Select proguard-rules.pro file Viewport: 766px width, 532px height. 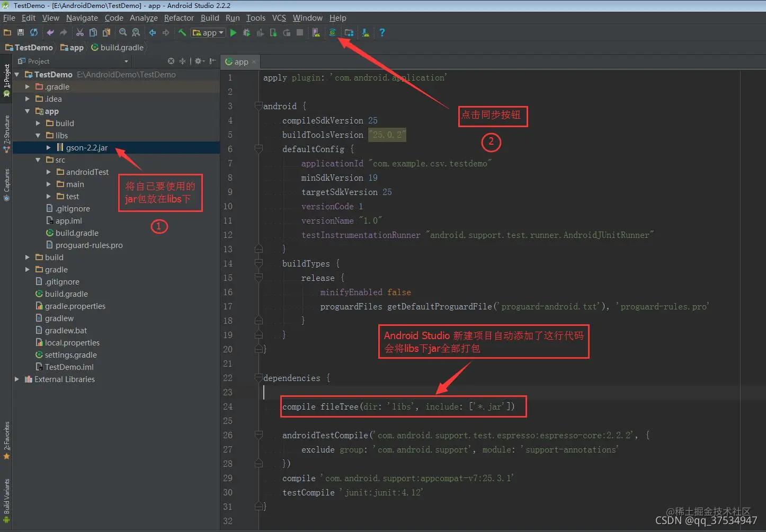pos(89,245)
